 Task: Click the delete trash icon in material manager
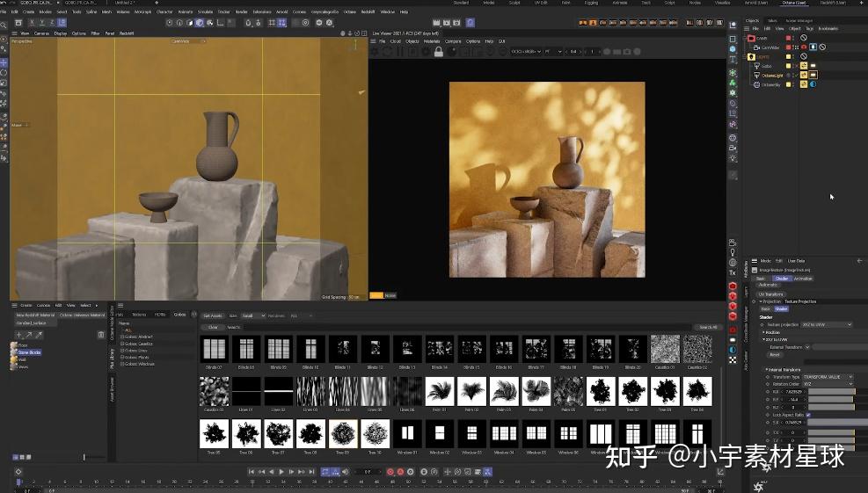[100, 335]
